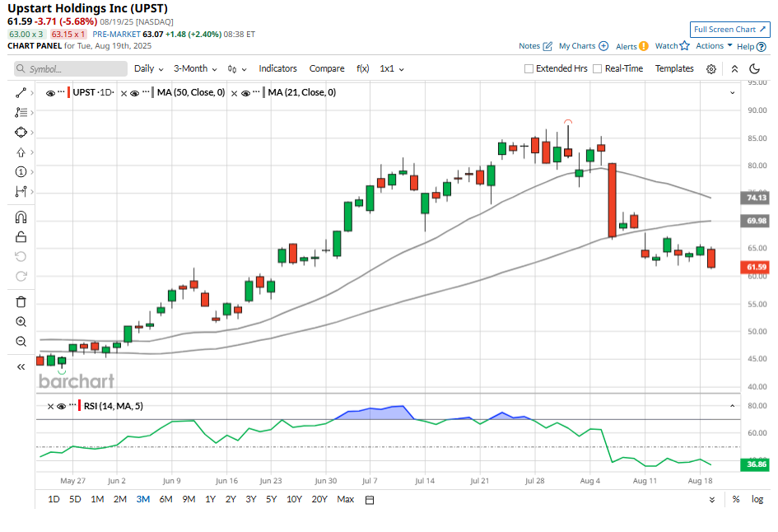Remove the MA (50, Close, 0) indicator

click(124, 93)
